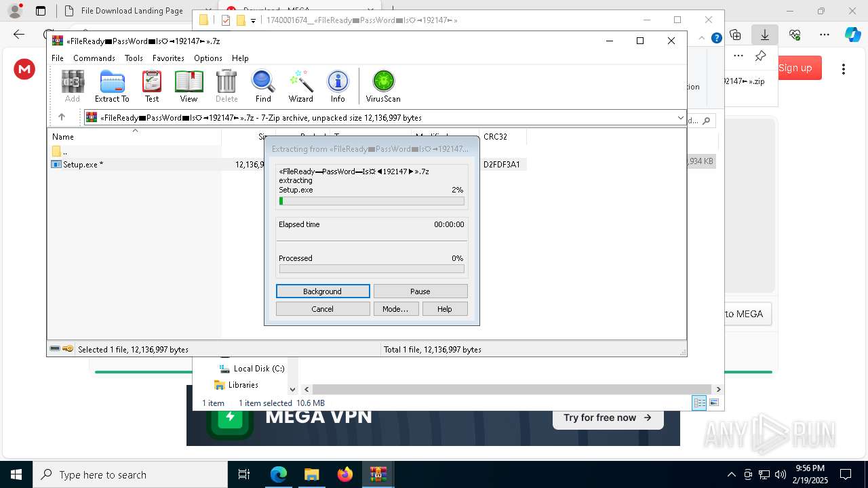Click Edge browser essentials icon
Viewport: 868px width, 488px height.
click(795, 34)
